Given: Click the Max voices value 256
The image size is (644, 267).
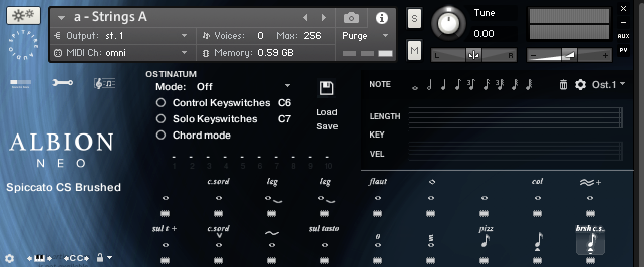Looking at the screenshot, I should pyautogui.click(x=312, y=36).
